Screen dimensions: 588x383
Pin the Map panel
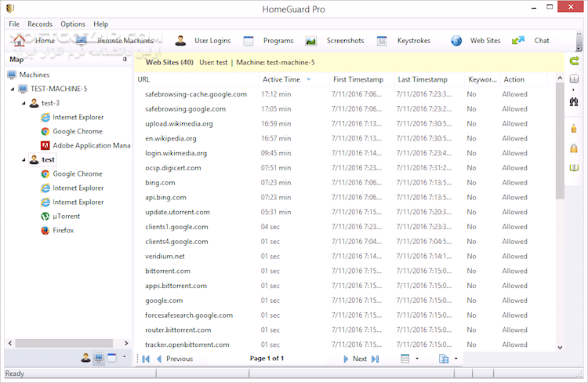click(x=125, y=60)
